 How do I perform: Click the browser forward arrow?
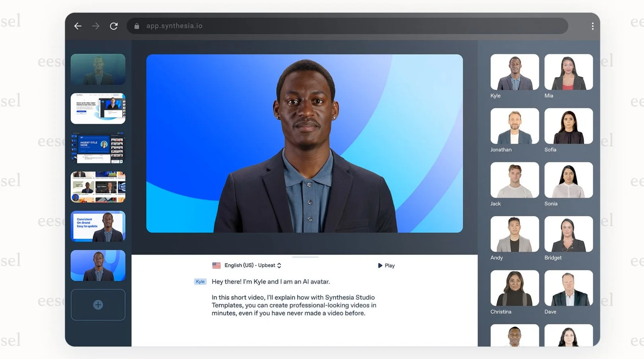click(95, 26)
